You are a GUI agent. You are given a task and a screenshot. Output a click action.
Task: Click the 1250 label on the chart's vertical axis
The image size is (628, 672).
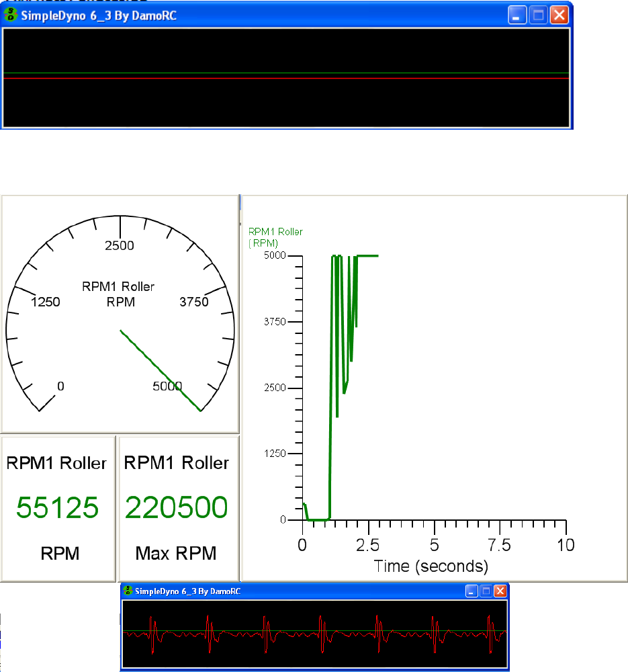point(275,454)
